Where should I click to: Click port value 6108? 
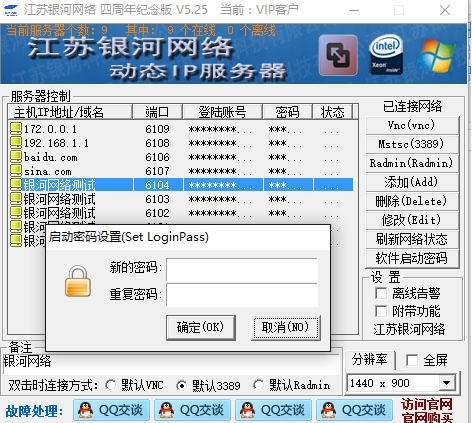point(157,143)
